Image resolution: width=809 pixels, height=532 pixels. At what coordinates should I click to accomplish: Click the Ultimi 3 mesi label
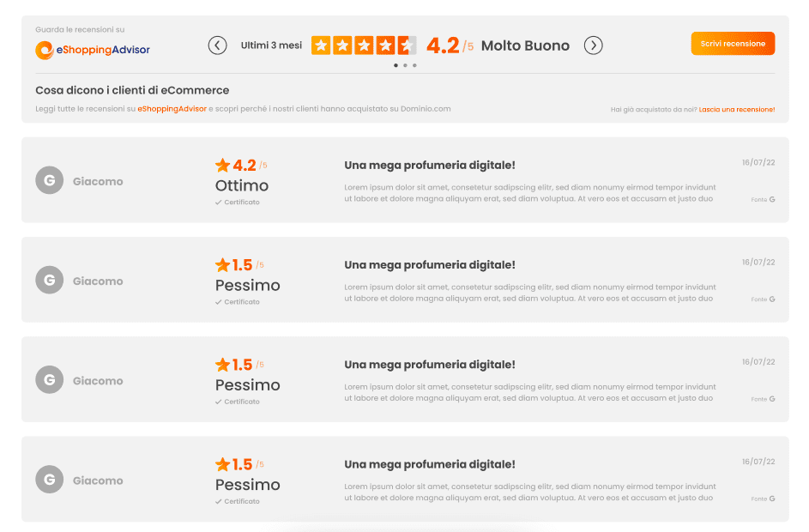pos(271,45)
